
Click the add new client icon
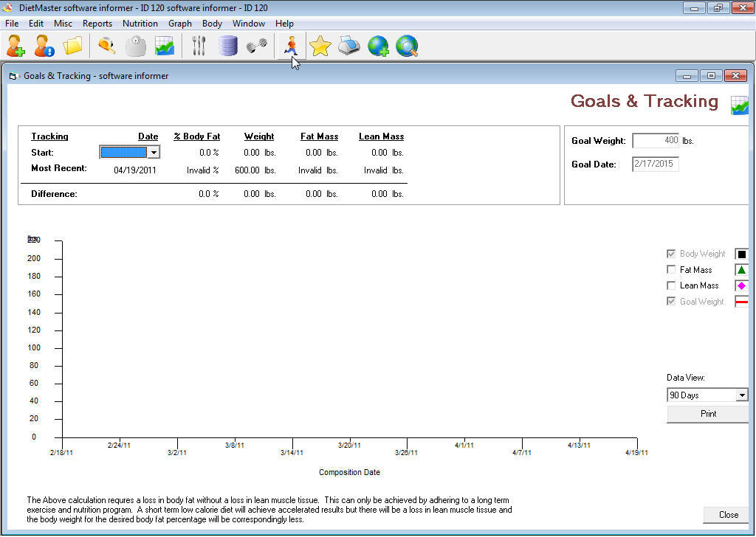(15, 46)
